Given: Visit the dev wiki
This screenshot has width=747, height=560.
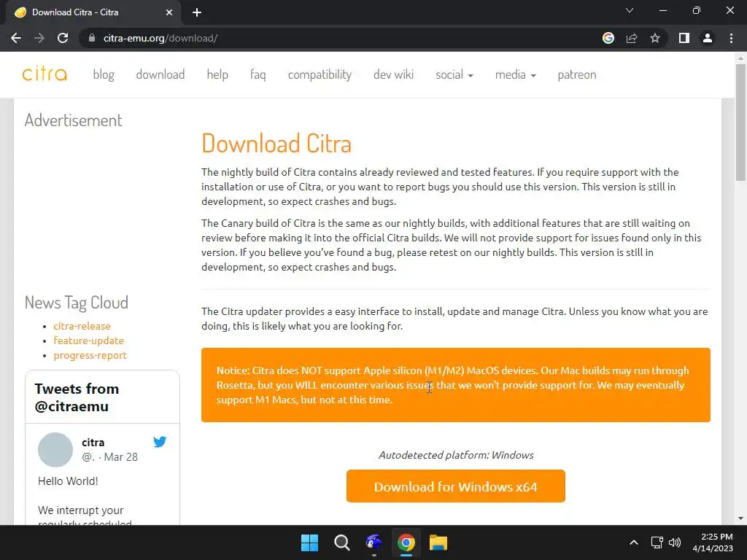Looking at the screenshot, I should (x=393, y=75).
